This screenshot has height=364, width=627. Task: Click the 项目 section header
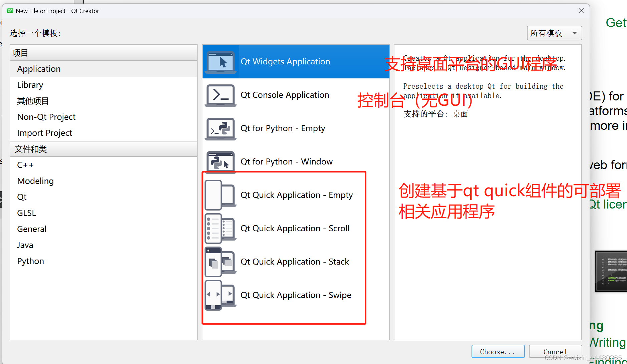tap(104, 53)
